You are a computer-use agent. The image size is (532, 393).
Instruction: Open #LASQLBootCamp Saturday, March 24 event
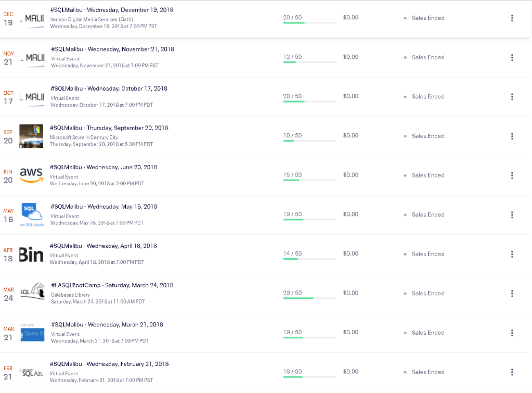click(112, 285)
